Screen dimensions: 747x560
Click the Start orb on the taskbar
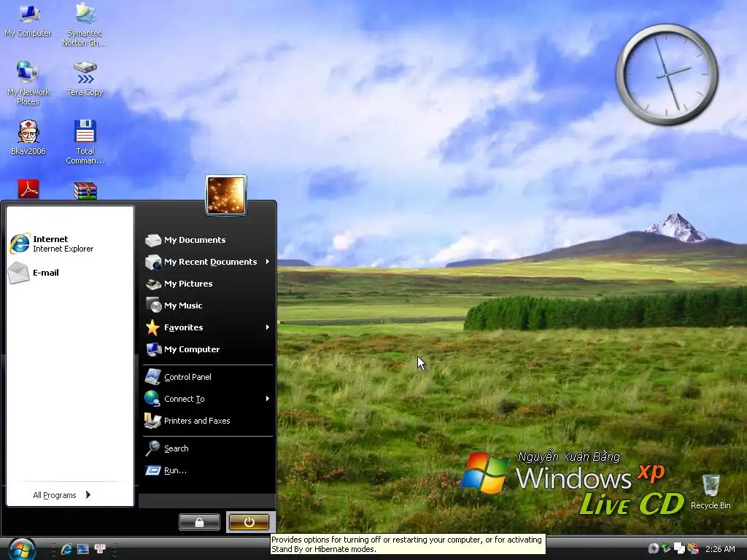21,550
